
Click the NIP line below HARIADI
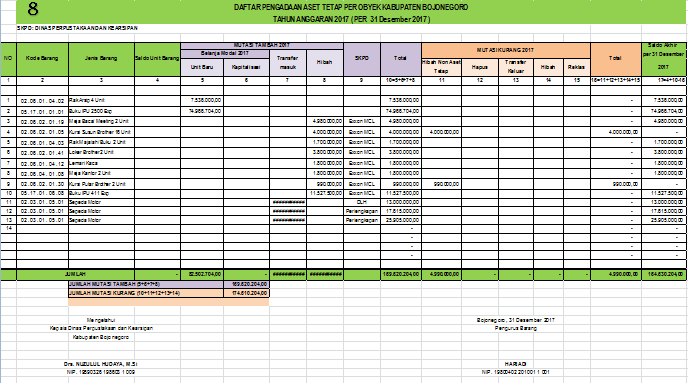tap(516, 372)
